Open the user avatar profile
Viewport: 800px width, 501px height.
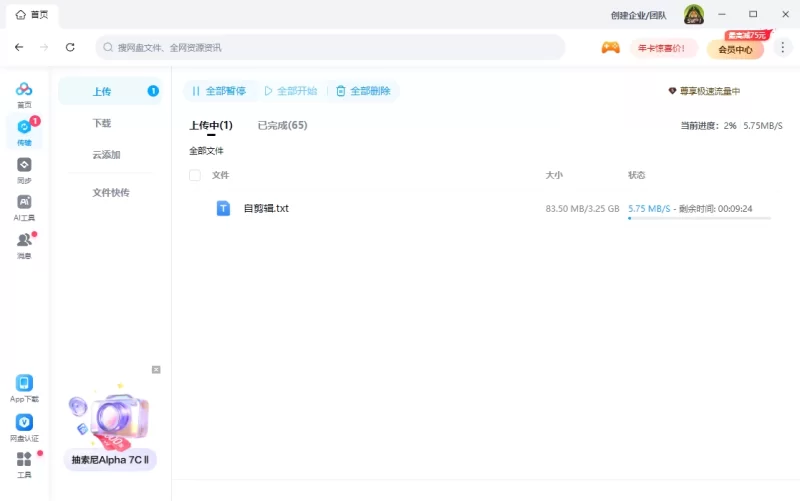tap(694, 15)
